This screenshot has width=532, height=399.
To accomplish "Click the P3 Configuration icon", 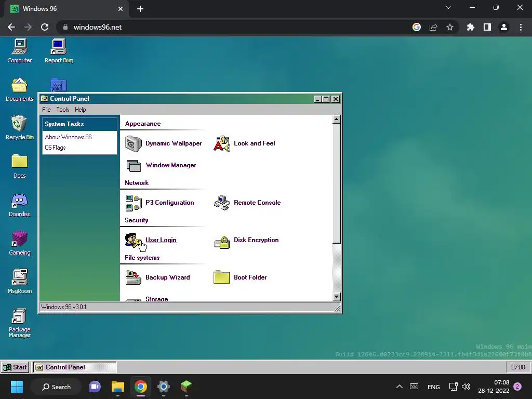I will tap(134, 203).
